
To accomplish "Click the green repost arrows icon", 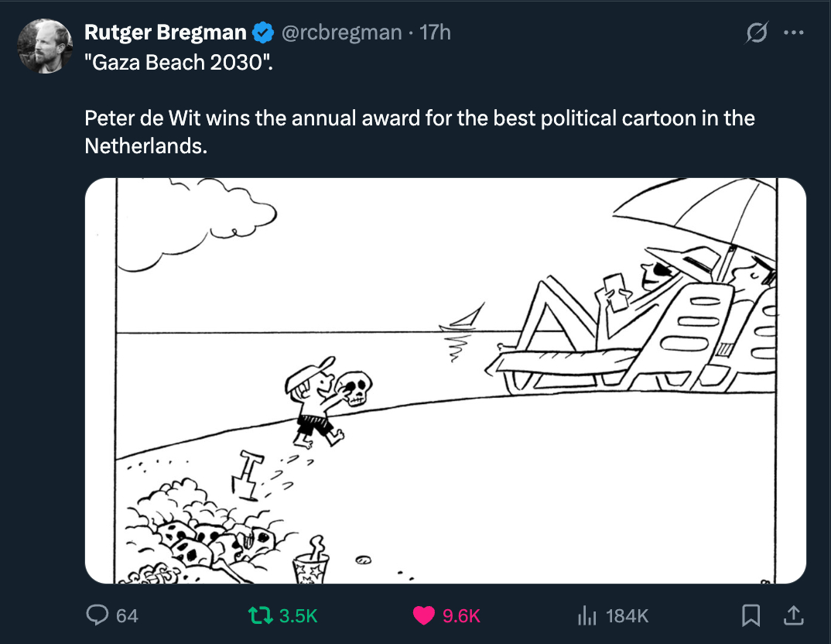I will (258, 615).
